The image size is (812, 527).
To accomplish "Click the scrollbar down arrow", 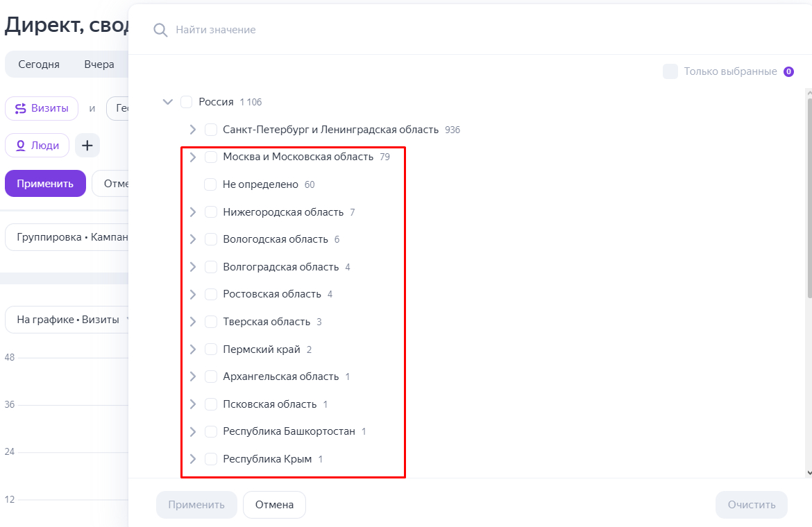I will (x=809, y=472).
